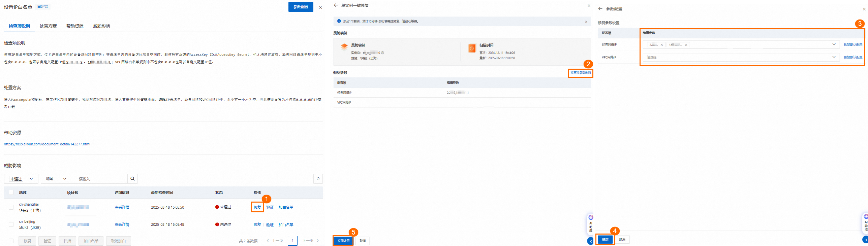Click the bottom batch 加白名单 button
This screenshot has width=868, height=246.
pos(91,241)
